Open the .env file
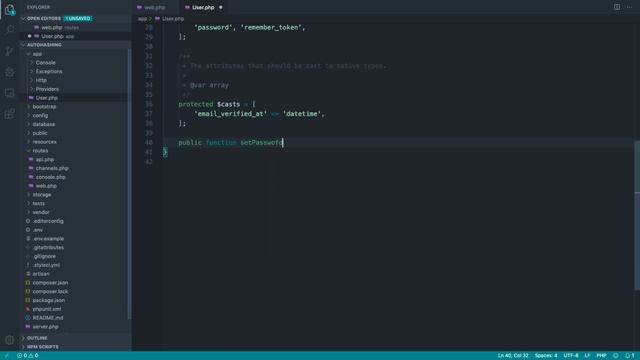 76,230
